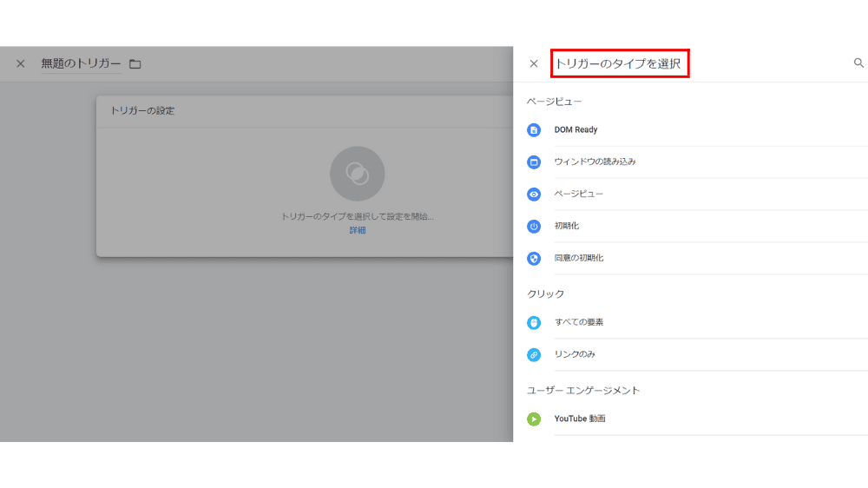Open search in trigger type panel
Viewport: 868px width, 488px height.
pos(858,63)
